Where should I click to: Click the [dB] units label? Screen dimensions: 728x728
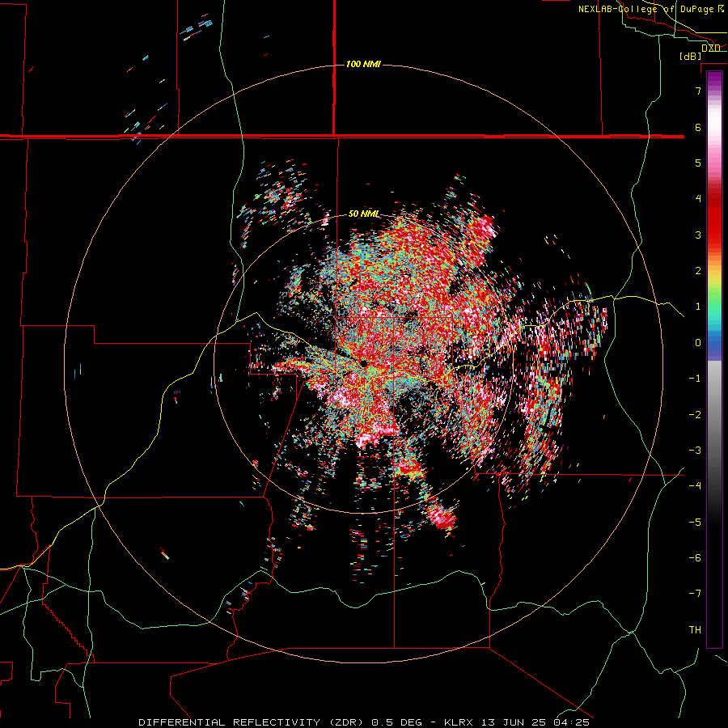691,56
